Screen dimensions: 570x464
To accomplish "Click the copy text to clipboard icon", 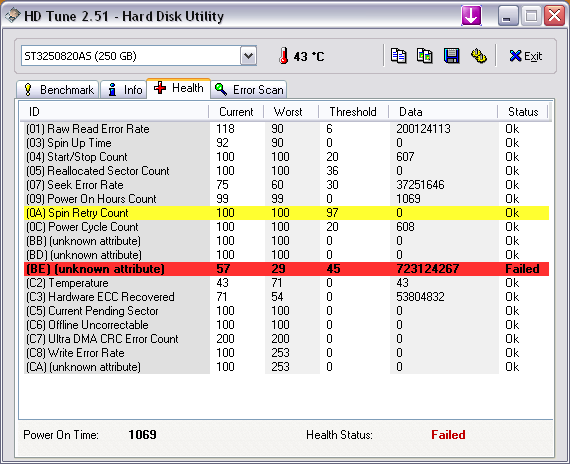I will 398,56.
